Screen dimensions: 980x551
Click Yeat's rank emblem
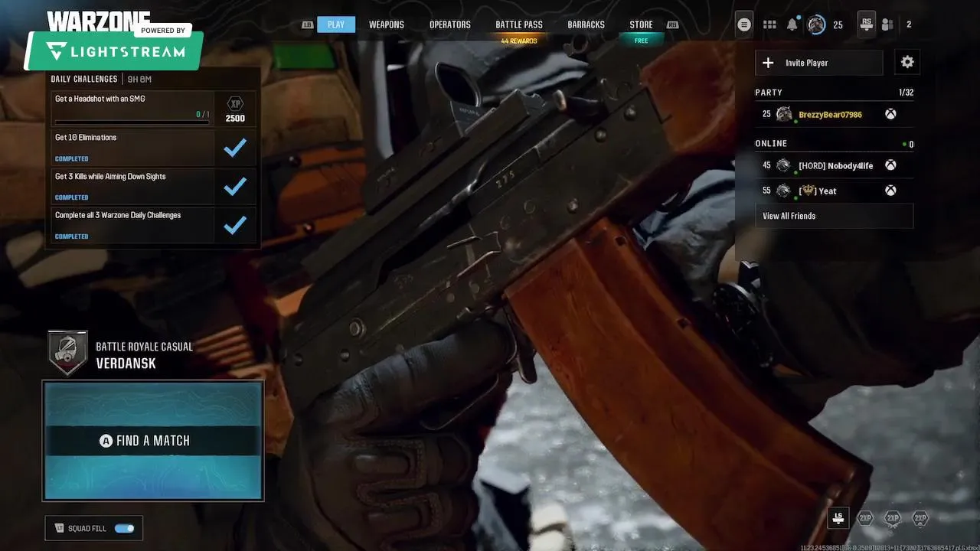tap(783, 191)
